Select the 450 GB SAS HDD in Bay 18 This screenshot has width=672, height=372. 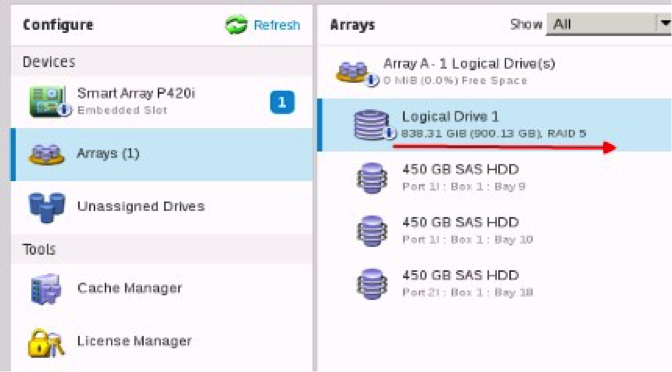tap(460, 275)
